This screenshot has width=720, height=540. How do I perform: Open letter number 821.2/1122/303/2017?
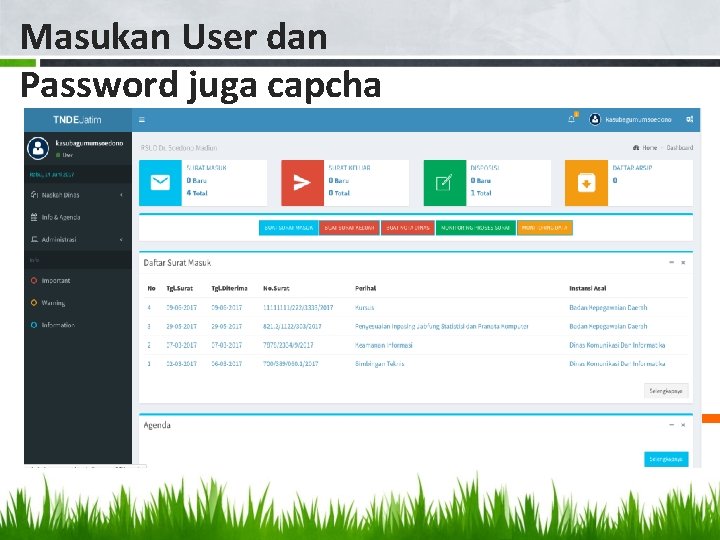(x=292, y=326)
